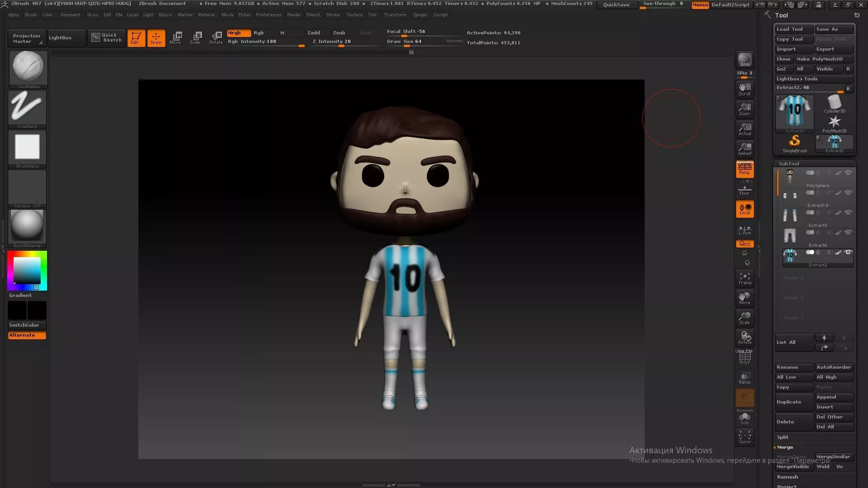
Task: Open Quick Sketch mode
Action: pyautogui.click(x=107, y=38)
